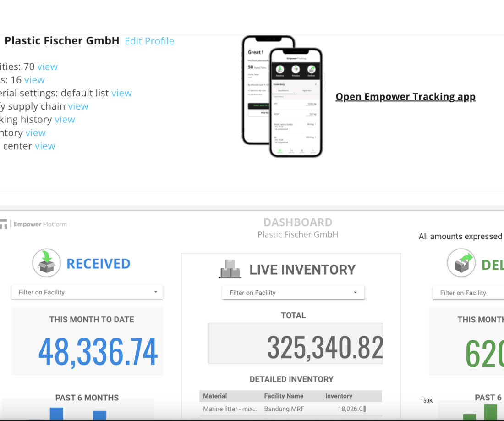This screenshot has height=421, width=504.
Task: Click the view link after history
Action: [x=65, y=120]
